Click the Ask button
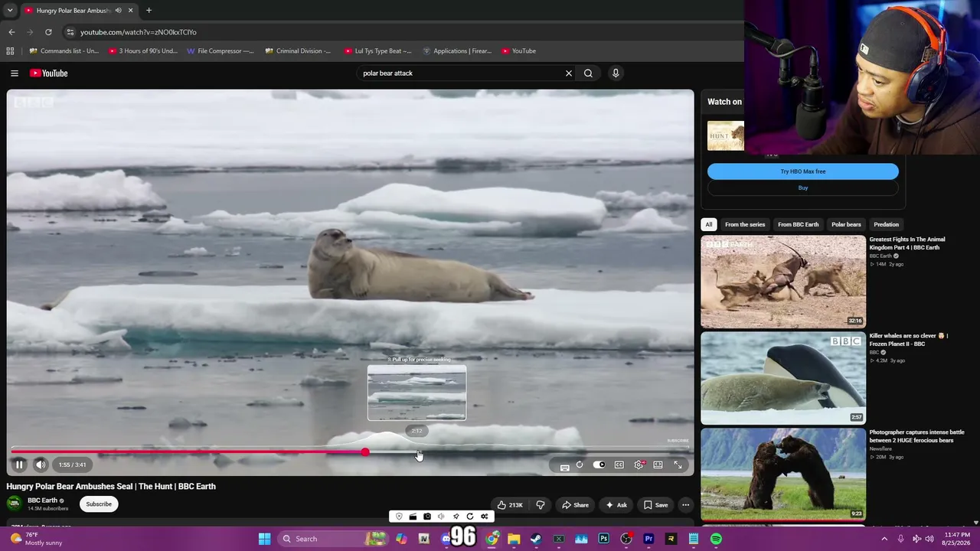Screen dimensions: 980x551 coord(616,505)
